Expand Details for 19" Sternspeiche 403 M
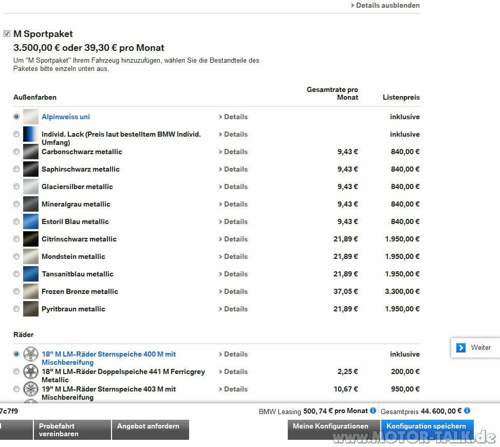Image resolution: width=500 pixels, height=447 pixels. 233,389
